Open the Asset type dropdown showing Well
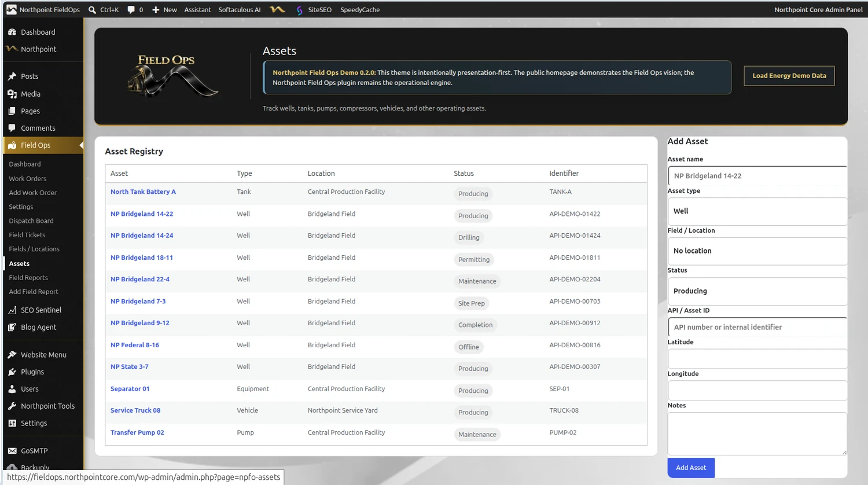Image resolution: width=868 pixels, height=485 pixels. coord(757,211)
